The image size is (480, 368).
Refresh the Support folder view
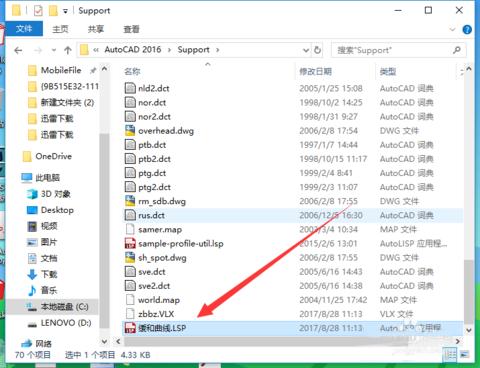[x=317, y=50]
